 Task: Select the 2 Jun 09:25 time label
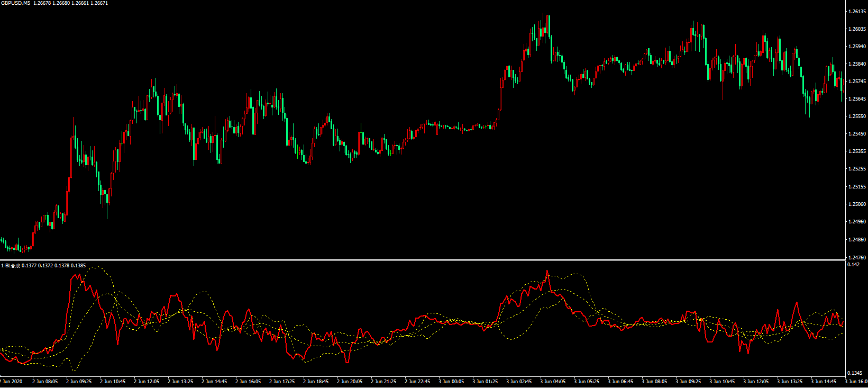(x=79, y=382)
